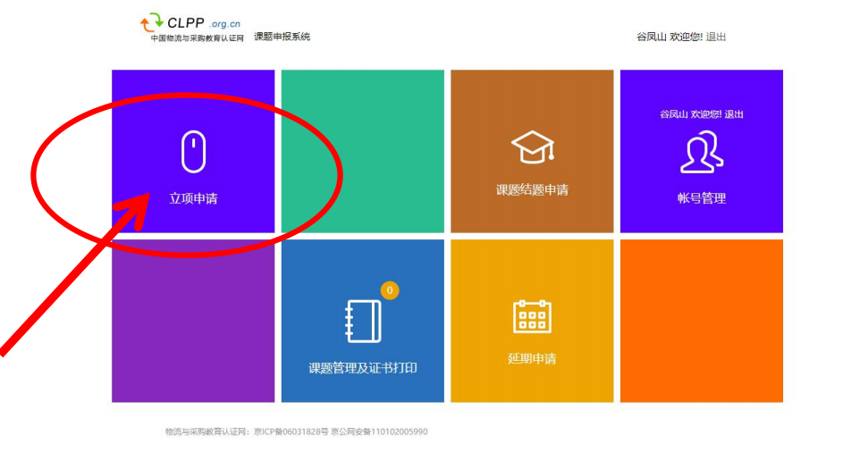Viewport: 868px width, 469px height.
Task: Open 课题管理及证书打印 label
Action: pyautogui.click(x=363, y=368)
